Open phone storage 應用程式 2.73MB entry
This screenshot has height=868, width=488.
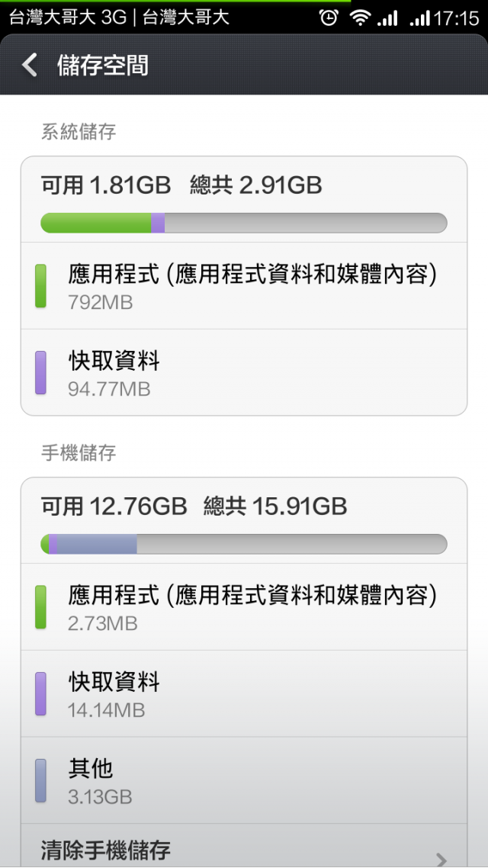pos(244,607)
